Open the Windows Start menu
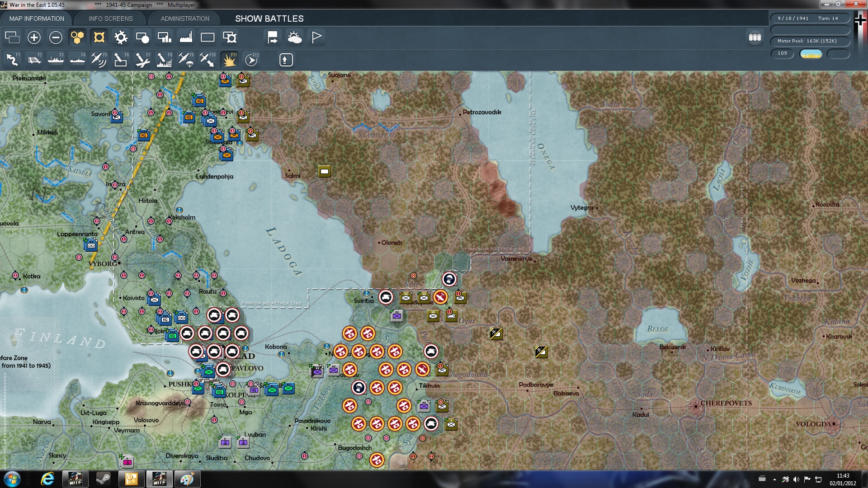The height and width of the screenshot is (488, 868). 12,479
